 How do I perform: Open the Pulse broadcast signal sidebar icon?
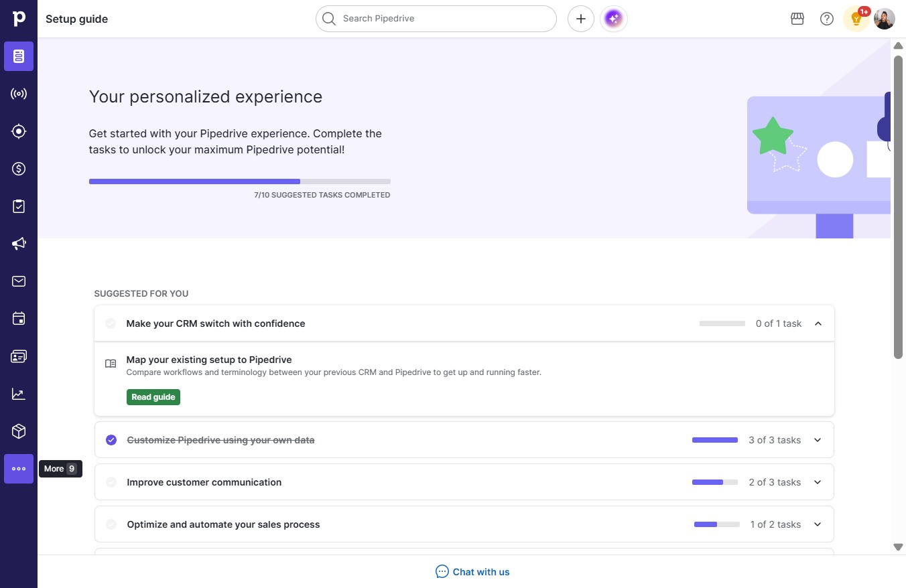pos(19,94)
